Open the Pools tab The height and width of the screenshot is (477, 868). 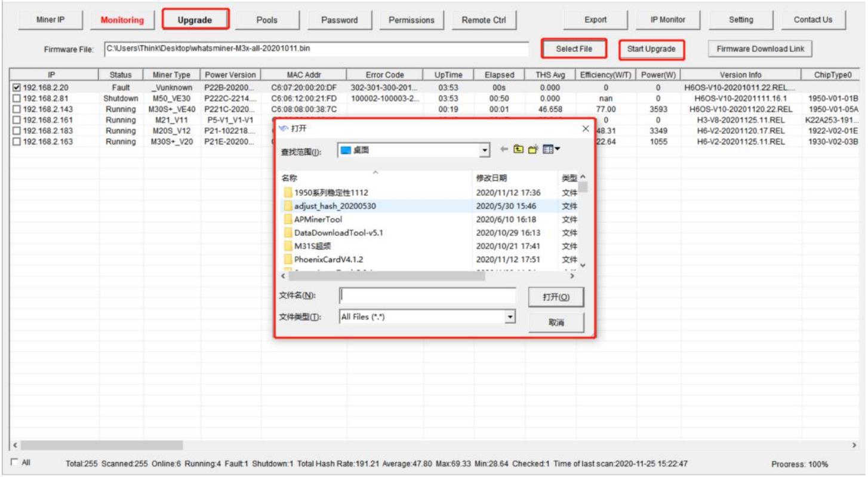267,20
